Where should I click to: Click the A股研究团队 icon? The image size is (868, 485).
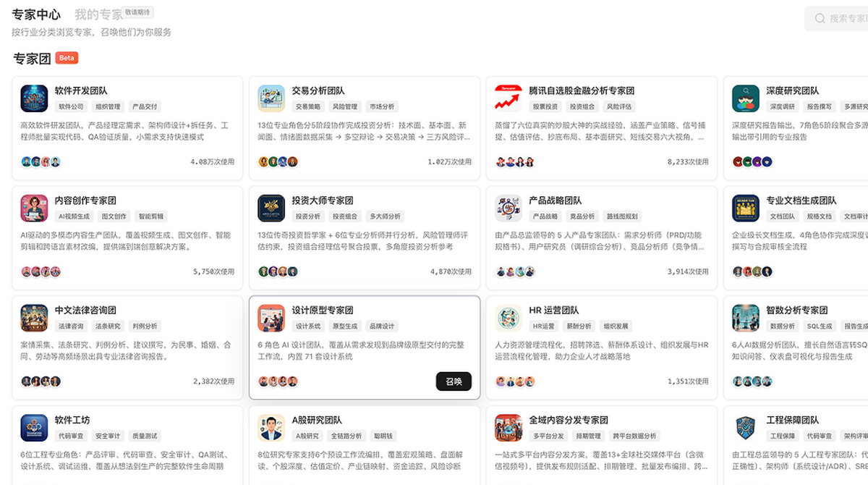(x=271, y=428)
